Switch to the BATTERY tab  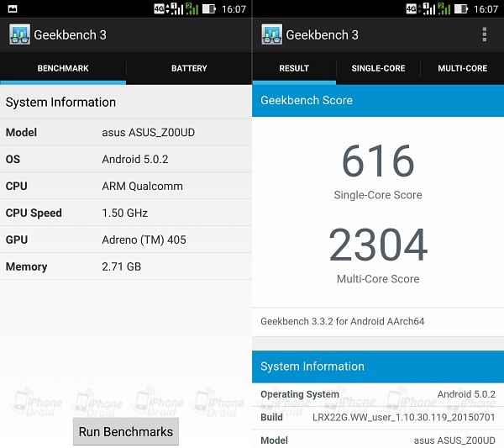189,68
